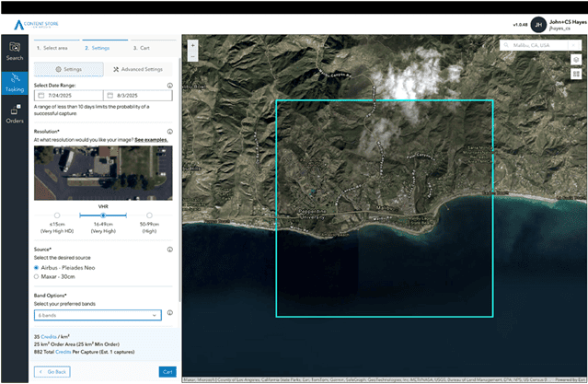
Task: Open the See examples link
Action: coord(151,140)
